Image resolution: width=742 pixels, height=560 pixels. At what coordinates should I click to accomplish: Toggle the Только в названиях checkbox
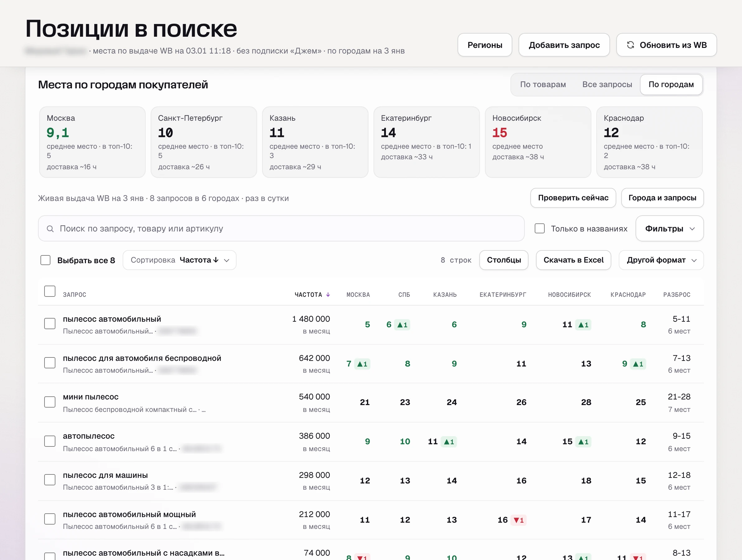pos(539,228)
